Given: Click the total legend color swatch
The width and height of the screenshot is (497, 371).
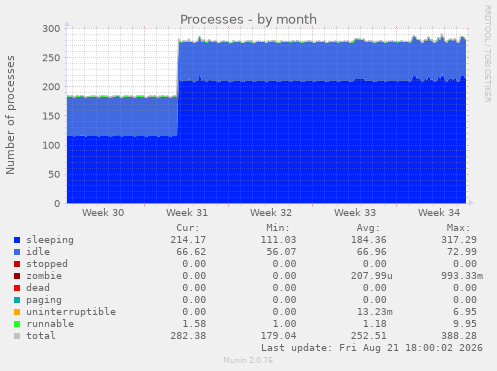Looking at the screenshot, I should click(17, 336).
